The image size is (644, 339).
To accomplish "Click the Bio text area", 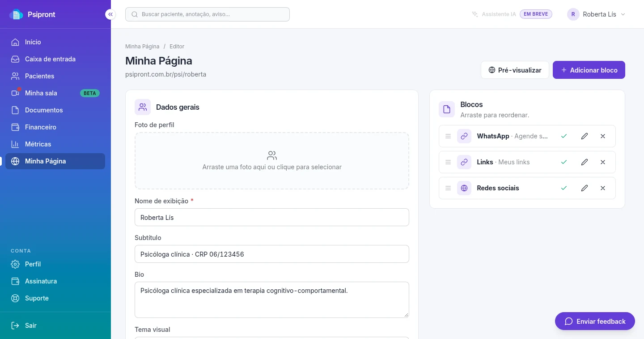I will click(x=272, y=300).
